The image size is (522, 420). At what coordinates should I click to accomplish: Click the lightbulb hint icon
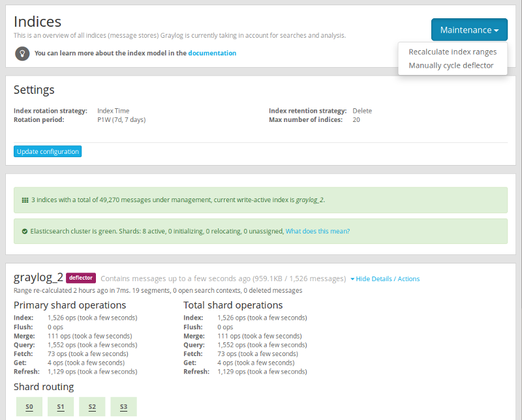point(21,53)
